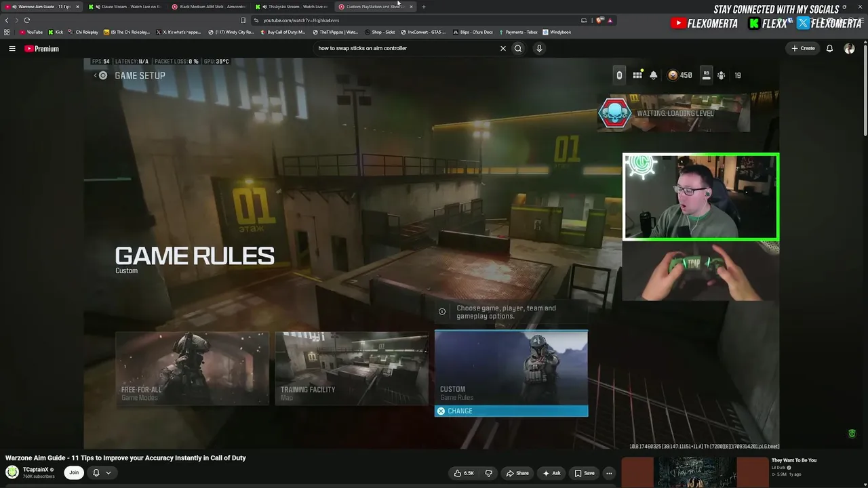Click the info icon beside Choose game options
This screenshot has width=868, height=488.
(x=442, y=312)
